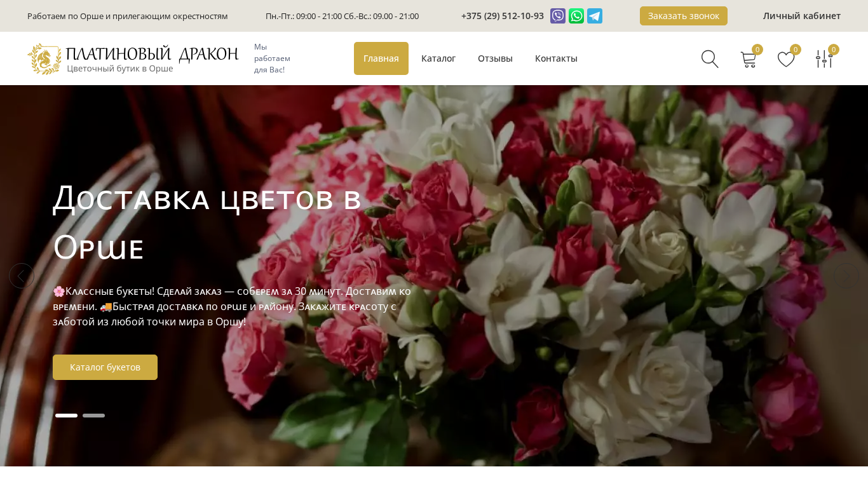The image size is (868, 488).
Task: Open the Отзывы menu item
Action: 495,58
